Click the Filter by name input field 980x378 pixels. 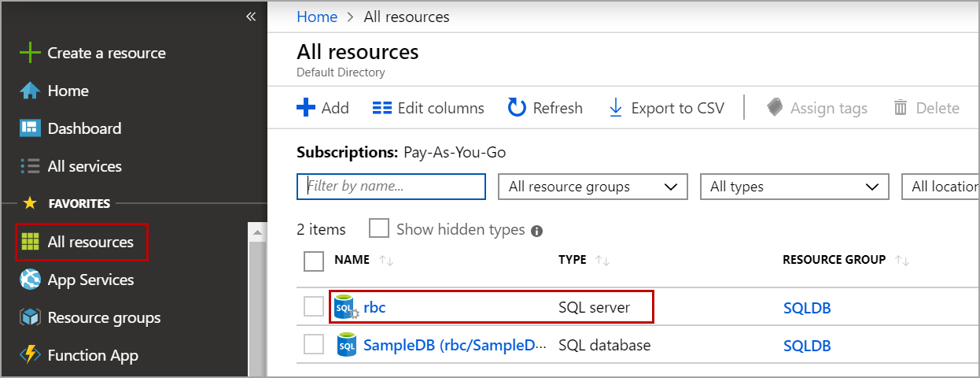pyautogui.click(x=392, y=187)
